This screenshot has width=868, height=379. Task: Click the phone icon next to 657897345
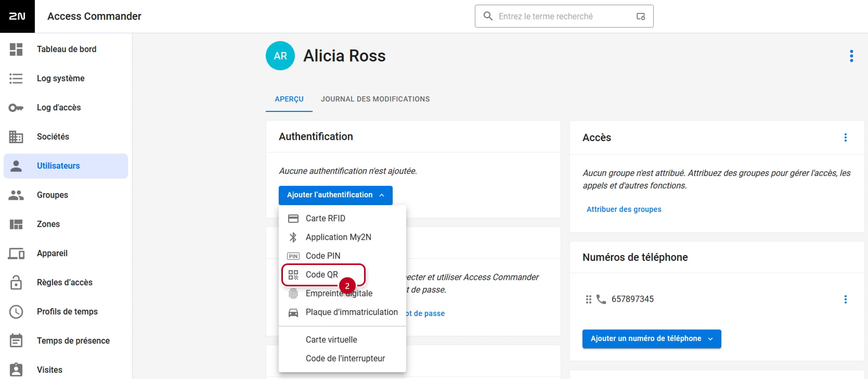click(601, 299)
